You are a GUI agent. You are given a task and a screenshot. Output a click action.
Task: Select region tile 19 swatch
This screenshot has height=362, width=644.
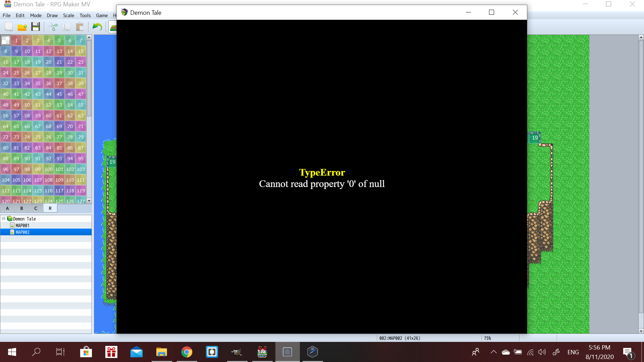pos(38,62)
